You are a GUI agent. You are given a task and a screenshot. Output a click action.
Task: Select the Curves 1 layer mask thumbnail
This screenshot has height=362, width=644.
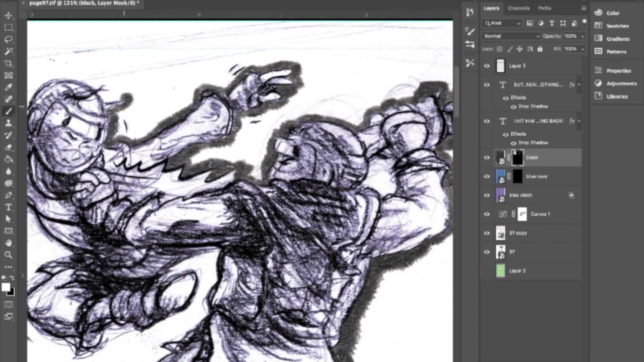[522, 214]
